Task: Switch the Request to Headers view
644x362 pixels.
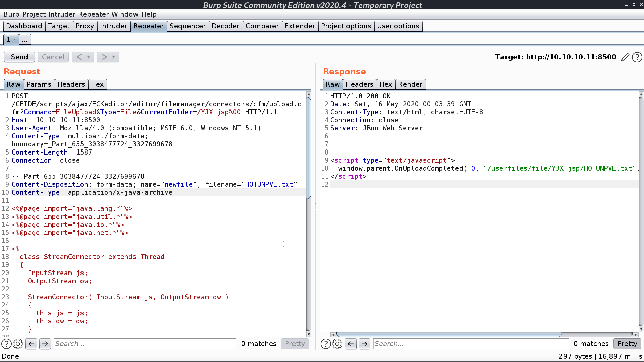Action: pyautogui.click(x=71, y=84)
